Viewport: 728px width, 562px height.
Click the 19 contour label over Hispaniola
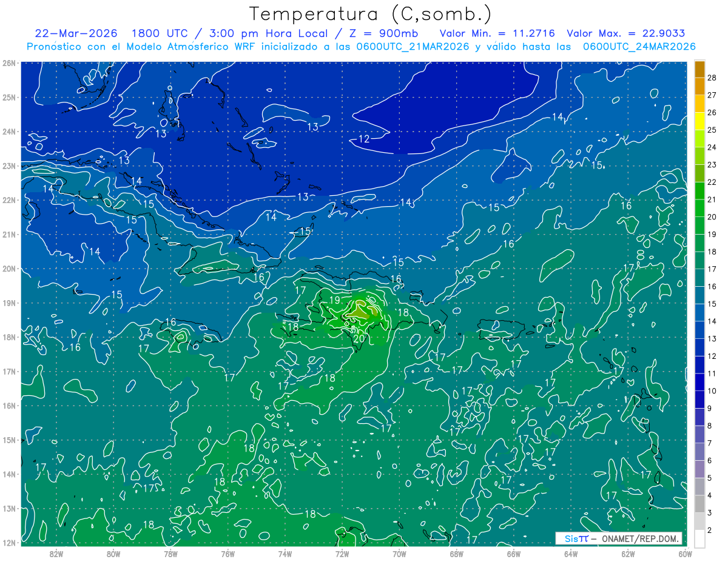[334, 300]
